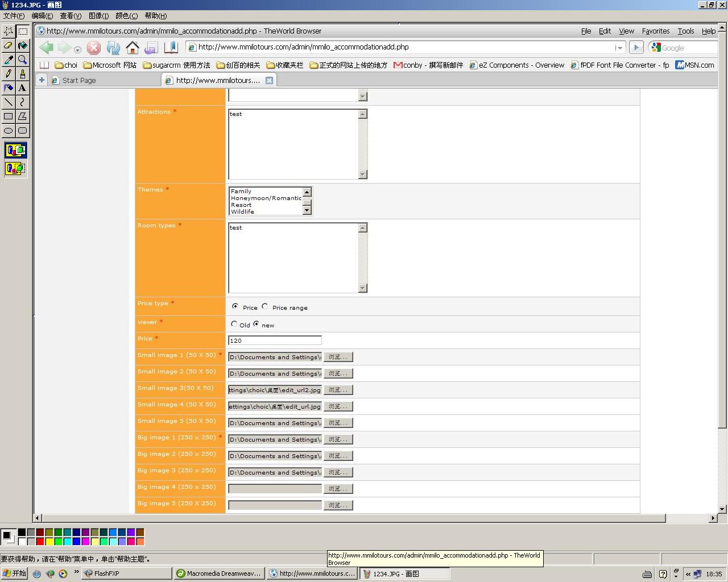Choose the Pencil tool
The image size is (728, 582).
[9, 74]
